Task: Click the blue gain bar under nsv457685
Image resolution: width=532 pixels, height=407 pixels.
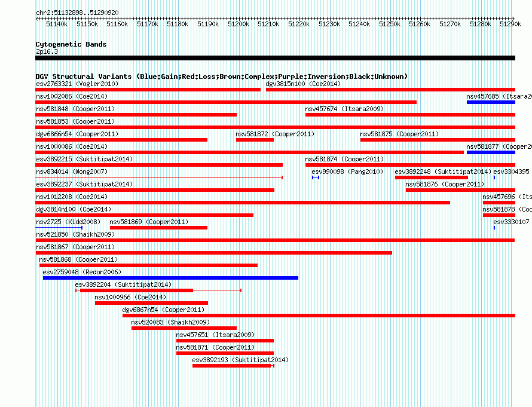Action: (491, 102)
